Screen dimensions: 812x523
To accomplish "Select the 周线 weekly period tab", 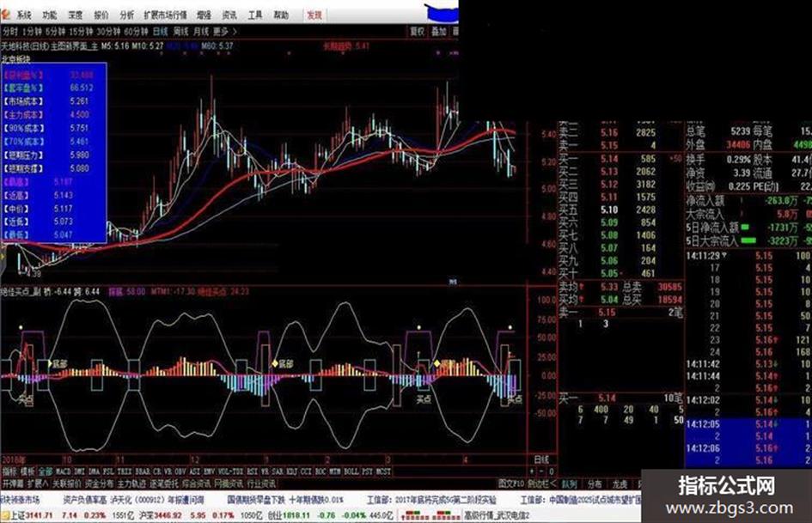I will coord(180,32).
